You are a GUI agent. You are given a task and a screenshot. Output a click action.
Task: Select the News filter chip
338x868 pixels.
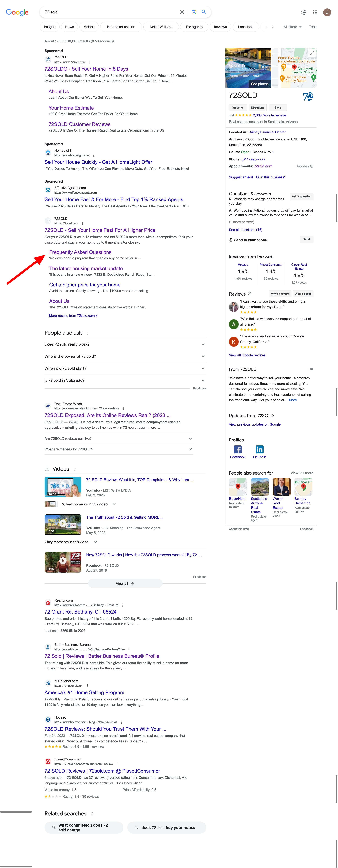tap(69, 27)
